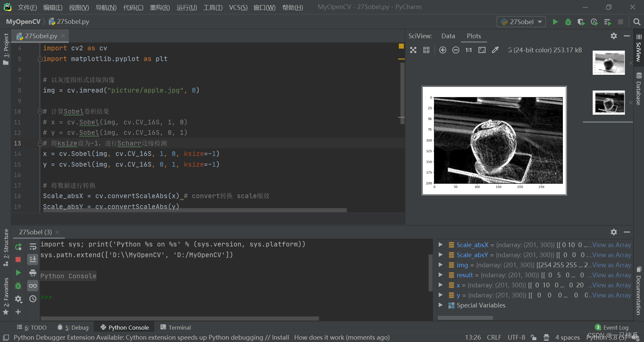Start debugging with the bug icon
This screenshot has height=342, width=644.
coord(568,21)
